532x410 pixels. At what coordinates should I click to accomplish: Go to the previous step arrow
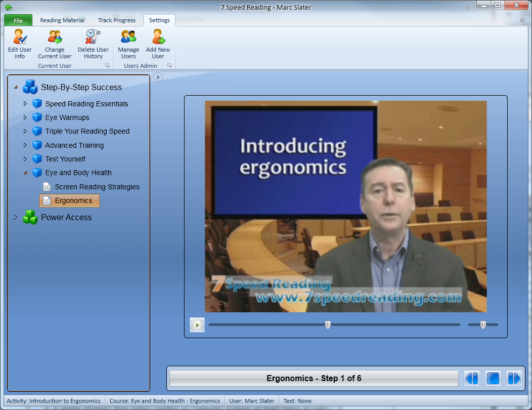click(472, 378)
